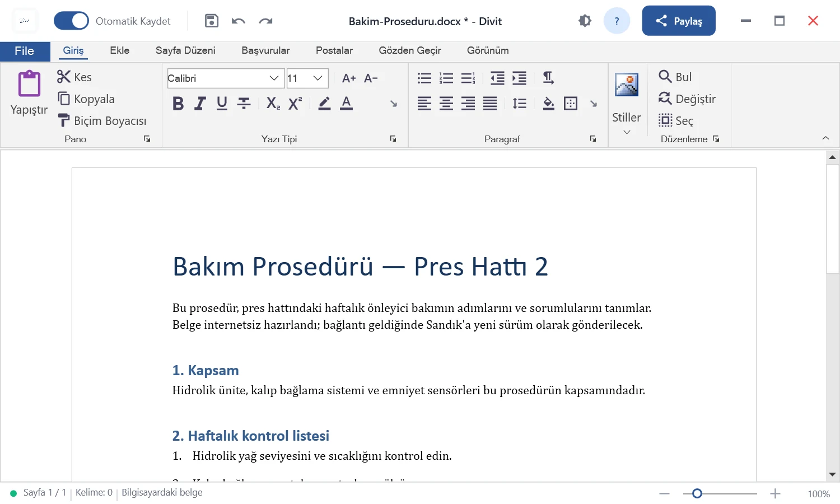Open Yazı Tipi dialog launcher
This screenshot has height=504, width=840.
(x=393, y=139)
